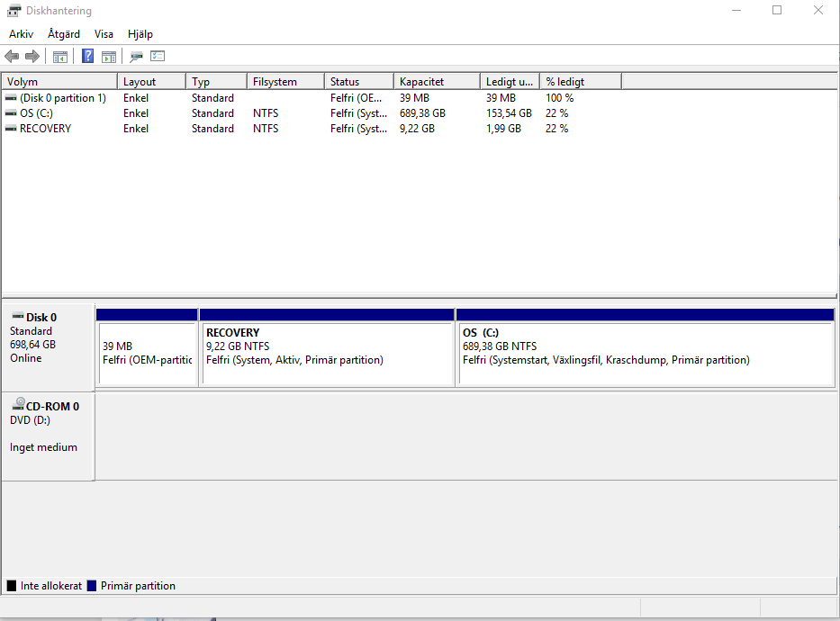The height and width of the screenshot is (621, 840).
Task: Click the drive icon beside OS (C:) row
Action: pos(11,113)
